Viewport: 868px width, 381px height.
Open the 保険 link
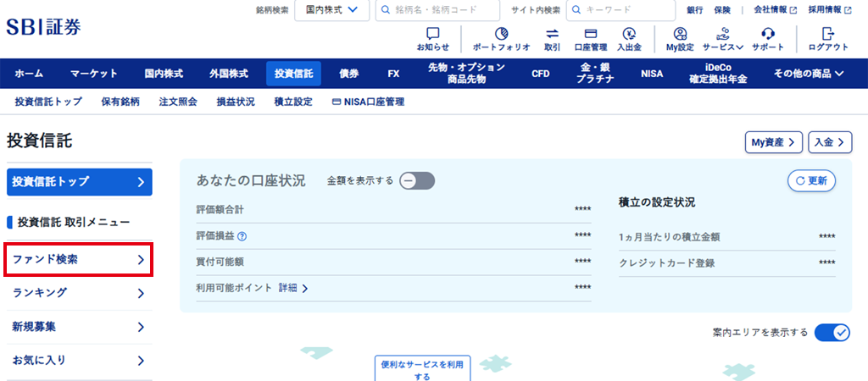(x=722, y=10)
